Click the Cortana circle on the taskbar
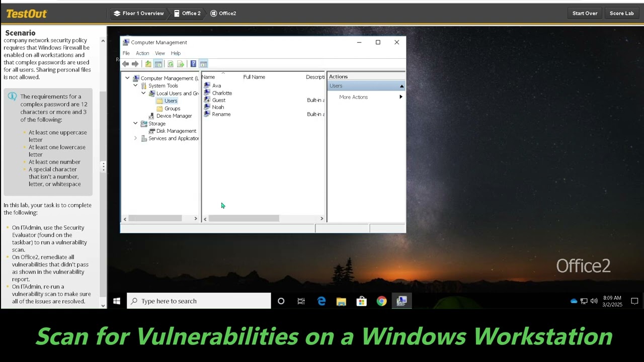 [281, 301]
